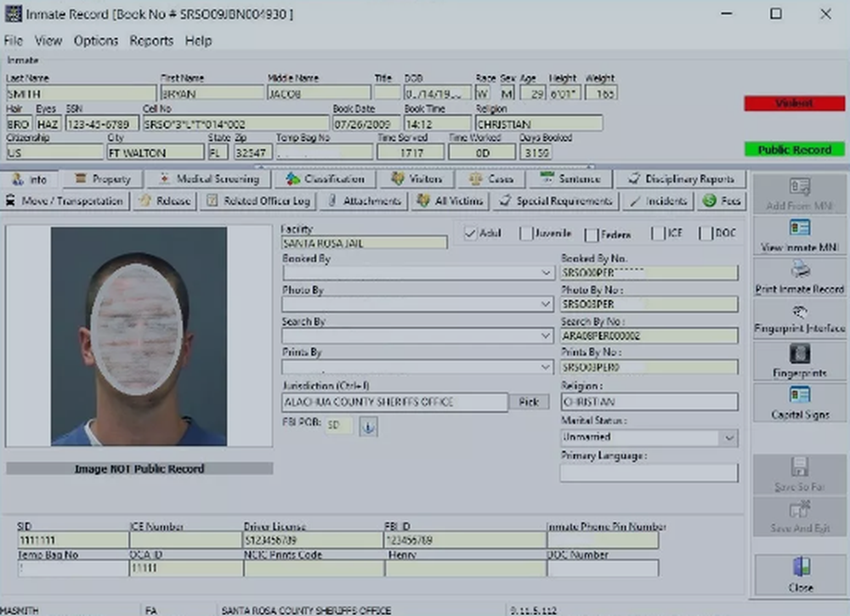Open the Reports menu
This screenshot has width=850, height=616.
click(x=150, y=41)
